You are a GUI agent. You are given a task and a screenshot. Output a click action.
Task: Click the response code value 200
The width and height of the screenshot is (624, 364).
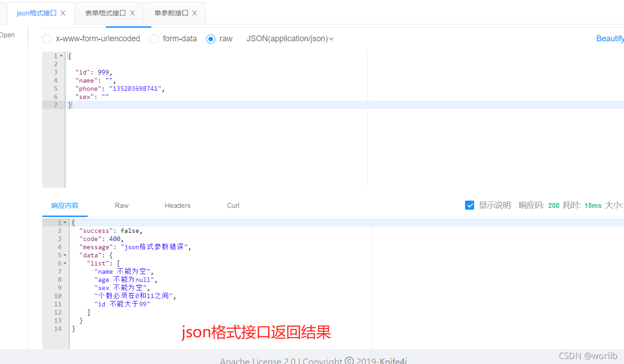554,206
